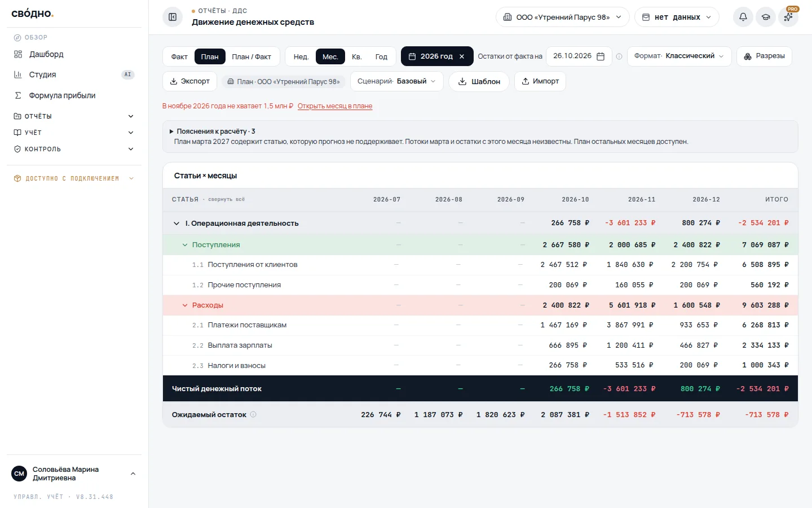Click info icon next to date field
Image resolution: width=812 pixels, height=508 pixels.
619,56
